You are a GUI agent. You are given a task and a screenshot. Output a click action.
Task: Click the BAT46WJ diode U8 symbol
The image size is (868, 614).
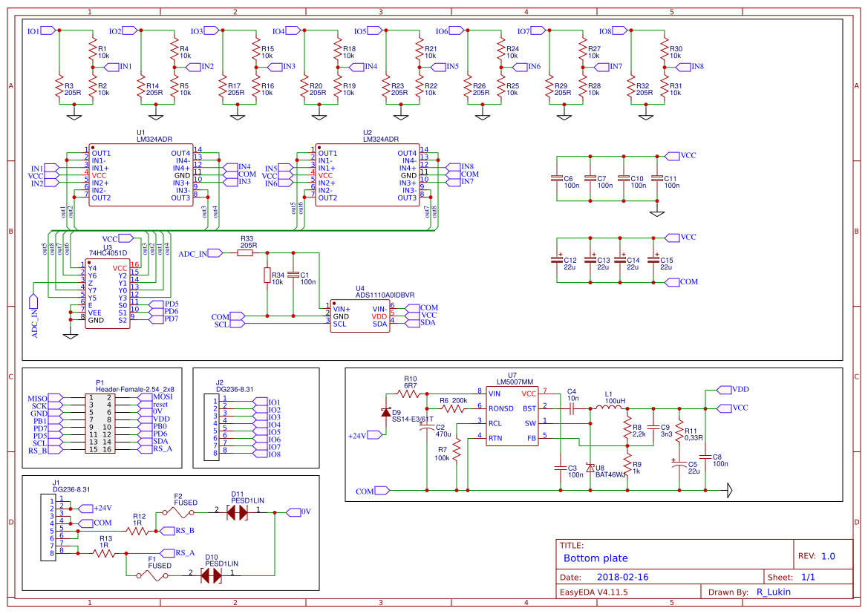(590, 468)
